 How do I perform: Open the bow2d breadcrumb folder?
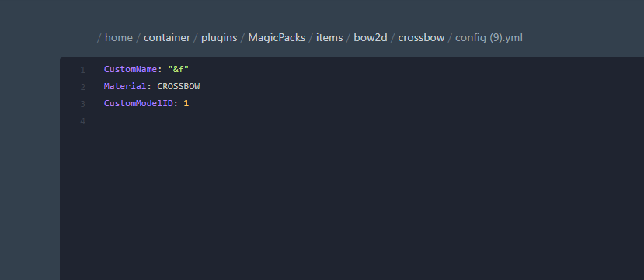370,38
